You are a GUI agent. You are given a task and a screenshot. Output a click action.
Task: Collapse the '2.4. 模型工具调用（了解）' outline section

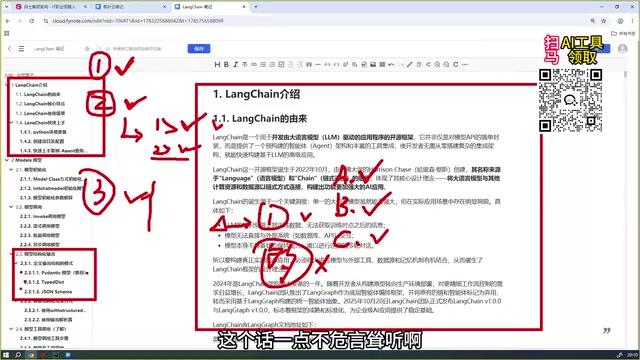tap(11, 329)
